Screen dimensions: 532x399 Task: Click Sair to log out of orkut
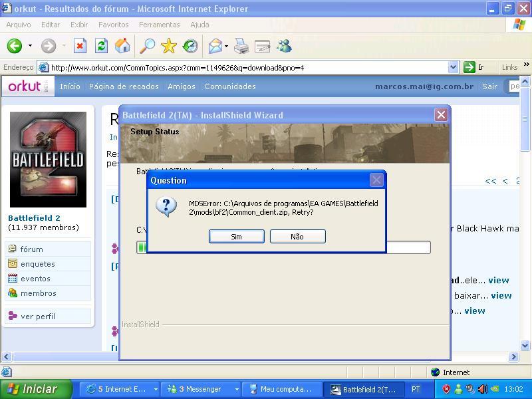click(490, 86)
